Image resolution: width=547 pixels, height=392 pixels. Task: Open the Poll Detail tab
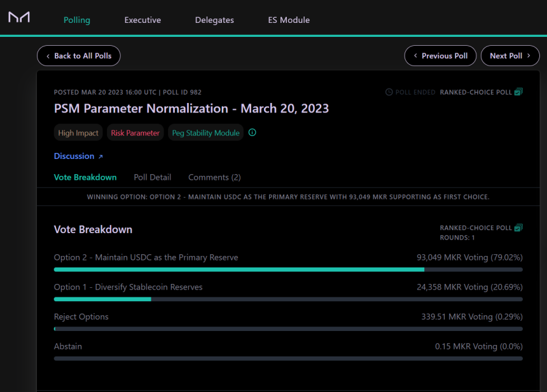point(152,177)
